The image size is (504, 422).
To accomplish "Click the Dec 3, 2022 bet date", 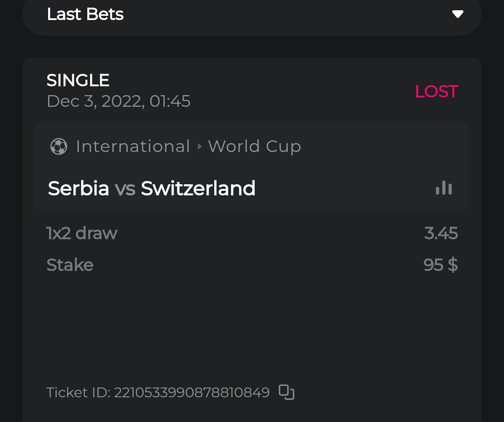I will tap(119, 101).
